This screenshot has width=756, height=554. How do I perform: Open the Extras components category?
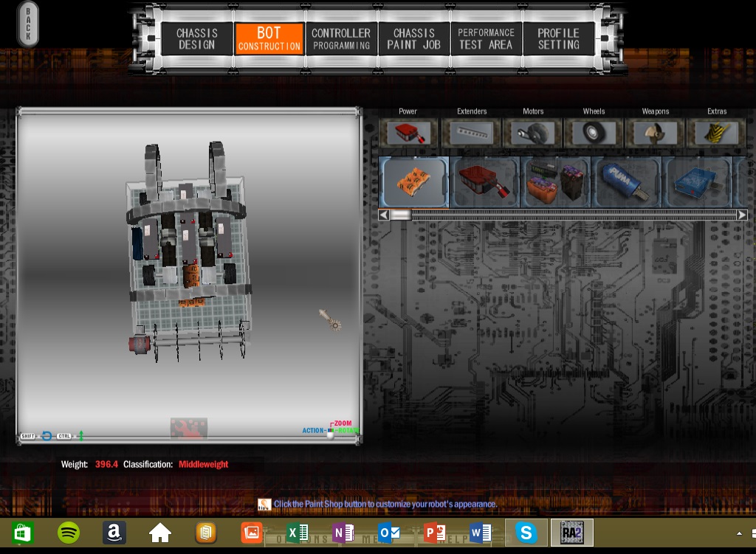716,133
